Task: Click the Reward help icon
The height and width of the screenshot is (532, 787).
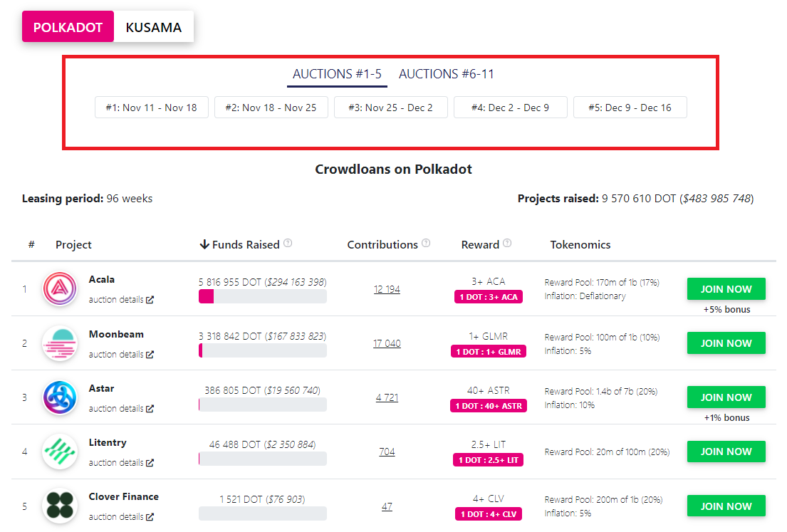Action: tap(507, 244)
